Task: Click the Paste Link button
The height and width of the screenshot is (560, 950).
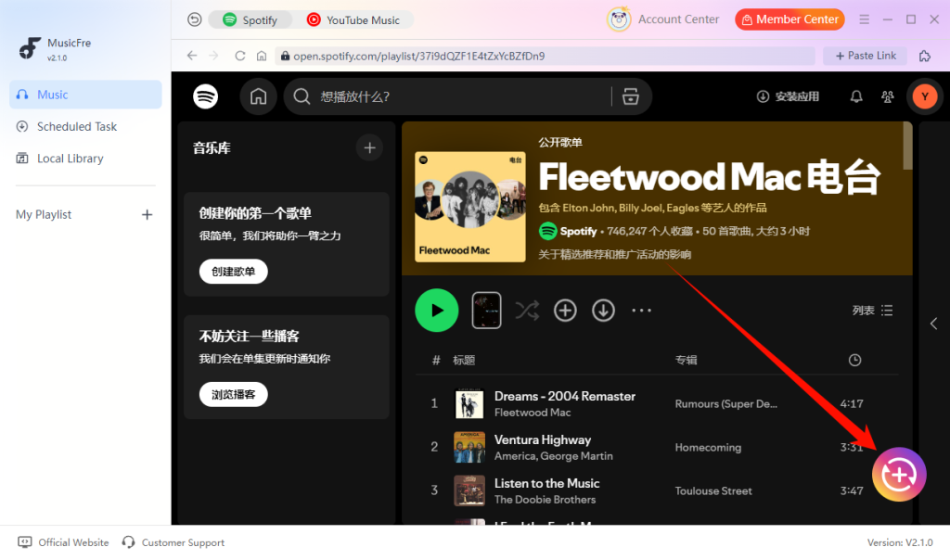Action: click(x=866, y=56)
